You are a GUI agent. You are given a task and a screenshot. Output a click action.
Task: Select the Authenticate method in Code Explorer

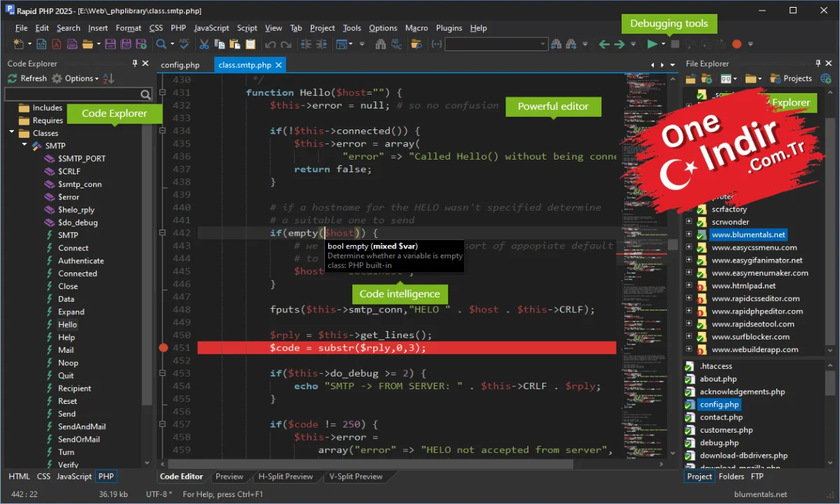pos(81,260)
